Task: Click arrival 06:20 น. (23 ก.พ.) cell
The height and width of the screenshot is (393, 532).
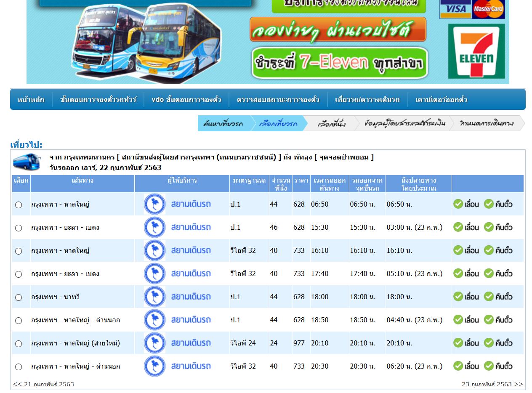Action: [415, 366]
